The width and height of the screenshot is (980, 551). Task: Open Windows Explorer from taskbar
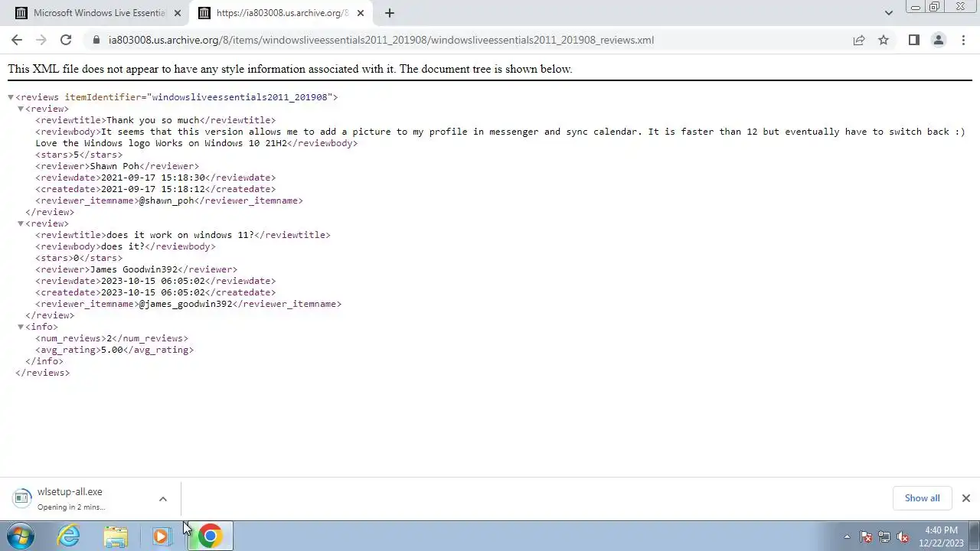pos(116,536)
